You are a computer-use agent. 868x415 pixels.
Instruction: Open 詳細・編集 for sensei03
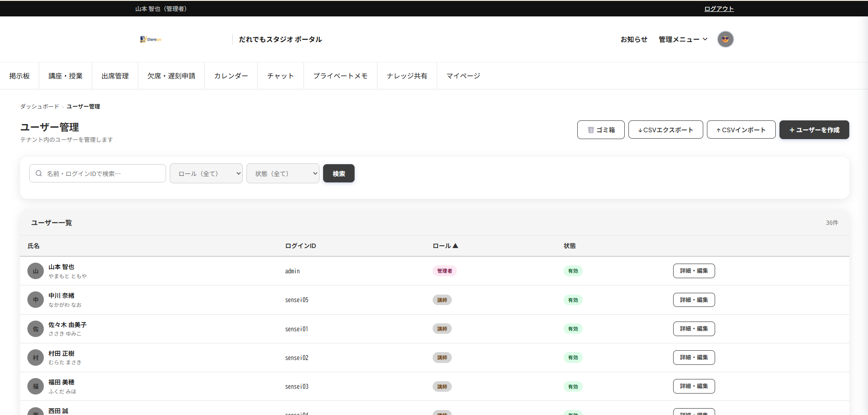coord(694,386)
